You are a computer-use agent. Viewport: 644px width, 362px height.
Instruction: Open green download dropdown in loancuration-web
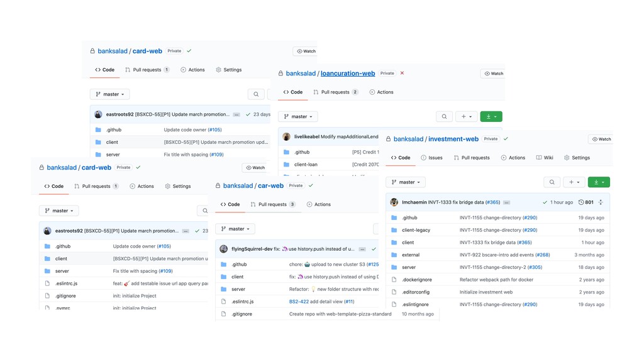pyautogui.click(x=491, y=116)
